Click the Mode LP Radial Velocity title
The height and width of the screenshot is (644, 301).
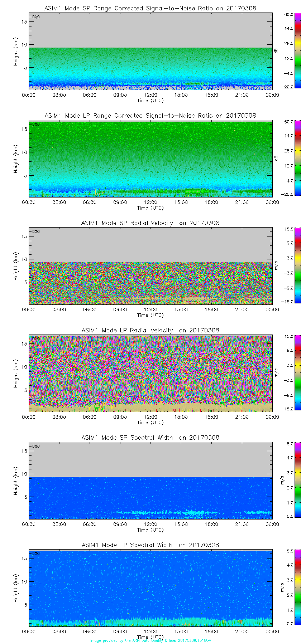point(150,330)
